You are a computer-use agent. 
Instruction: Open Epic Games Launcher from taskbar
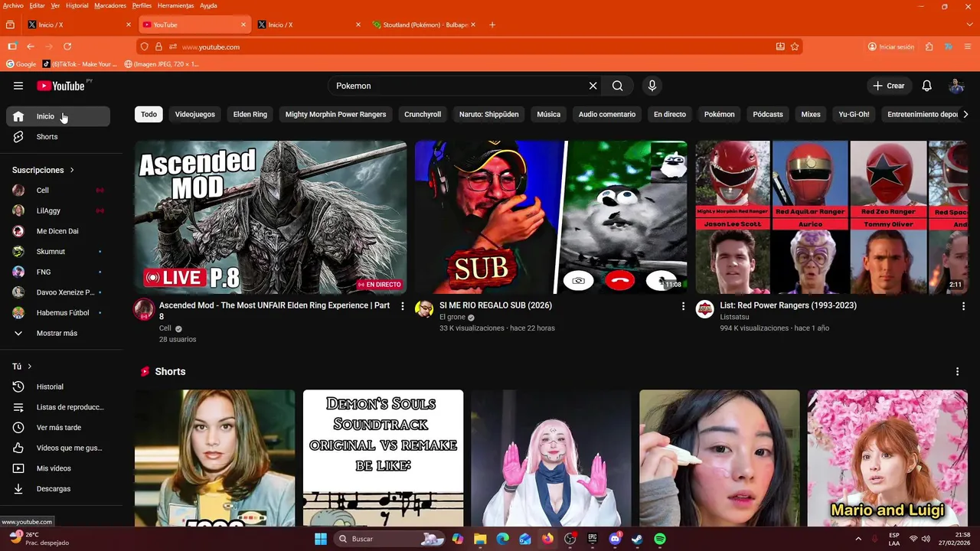593,539
